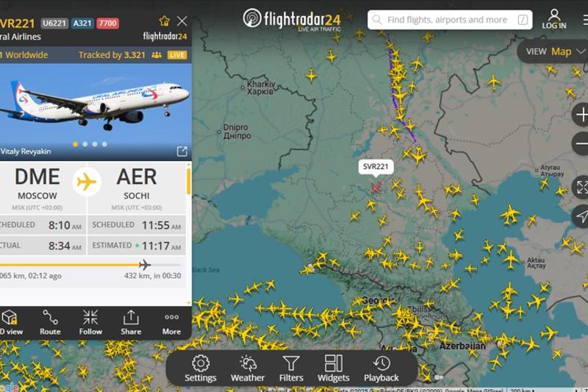Open aircraft photo in external link icon
This screenshot has height=392, width=588.
point(182,152)
